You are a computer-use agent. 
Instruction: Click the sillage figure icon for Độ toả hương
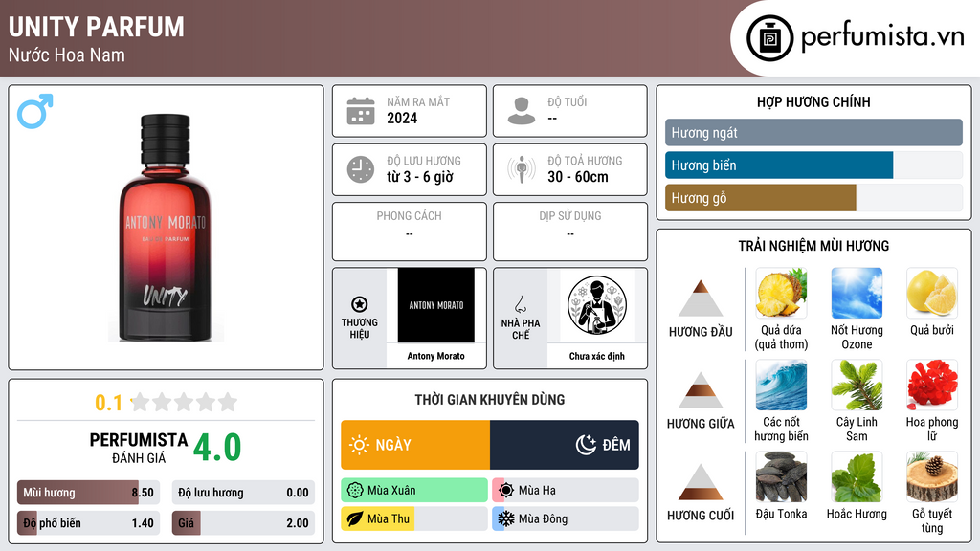click(x=522, y=169)
